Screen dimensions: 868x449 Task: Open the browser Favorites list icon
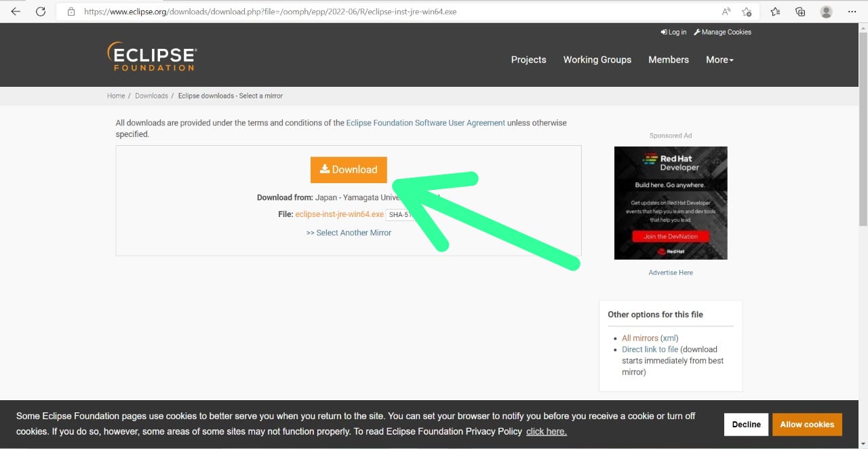coord(775,12)
